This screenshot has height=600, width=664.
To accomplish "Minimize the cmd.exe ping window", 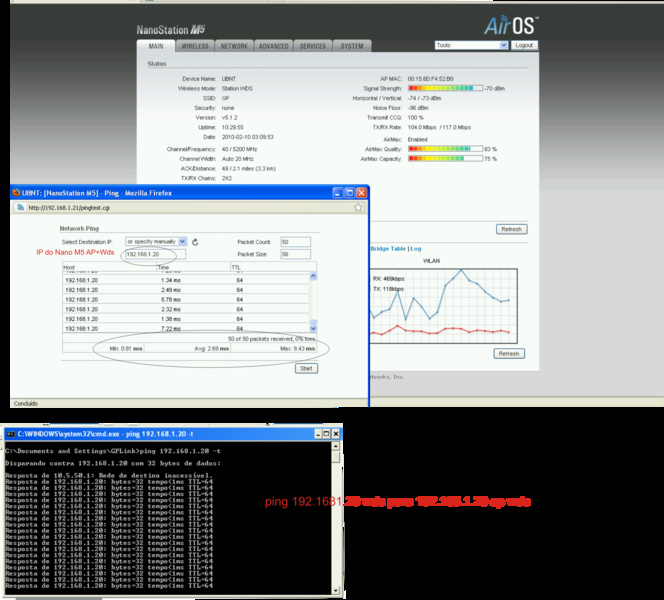I will tap(318, 434).
